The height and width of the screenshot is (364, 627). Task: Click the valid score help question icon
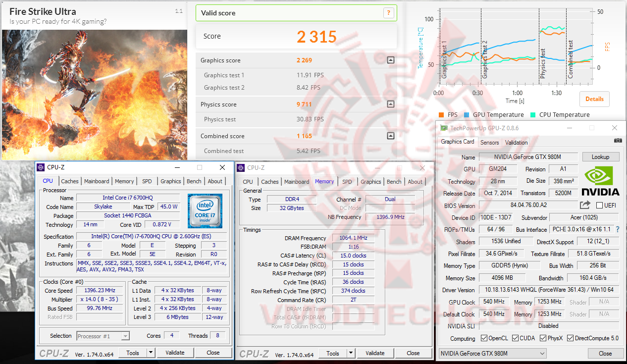389,13
